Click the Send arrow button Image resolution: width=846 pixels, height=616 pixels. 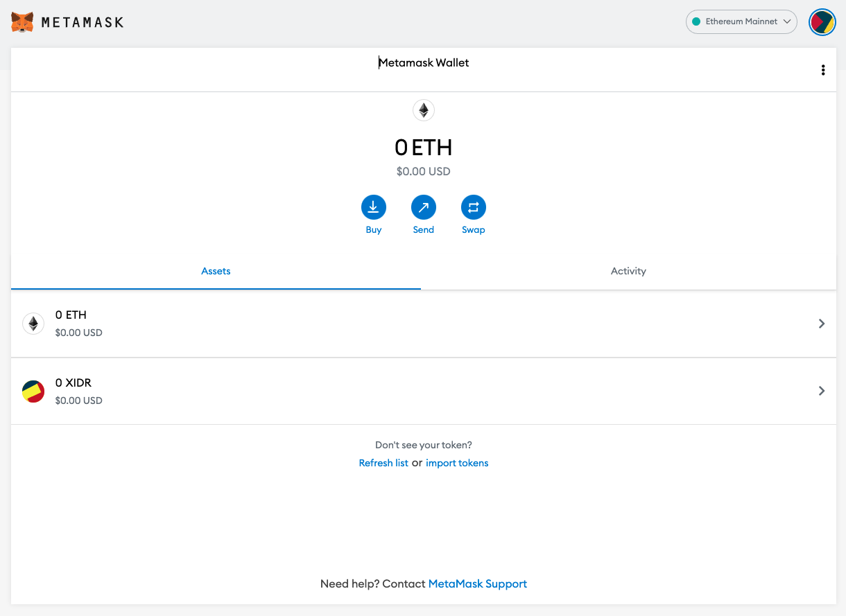click(424, 207)
